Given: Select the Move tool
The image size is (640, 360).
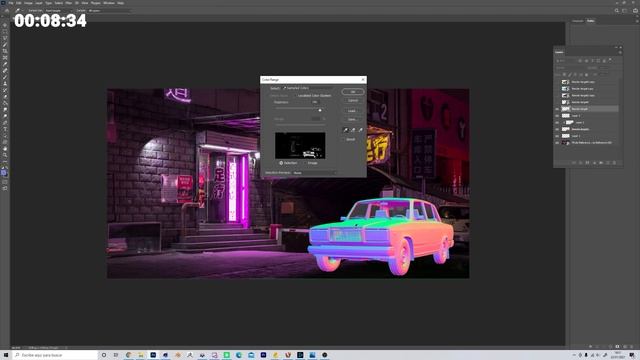Looking at the screenshot, I should pos(5,25).
